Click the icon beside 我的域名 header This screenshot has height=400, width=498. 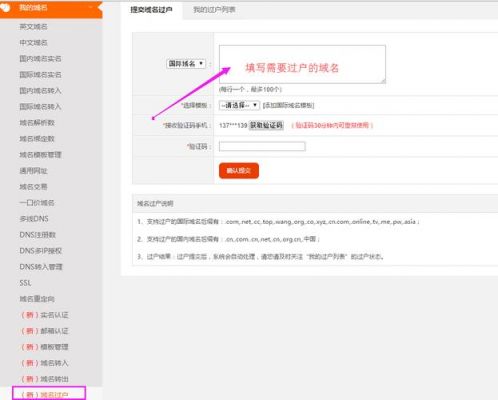[5, 7]
